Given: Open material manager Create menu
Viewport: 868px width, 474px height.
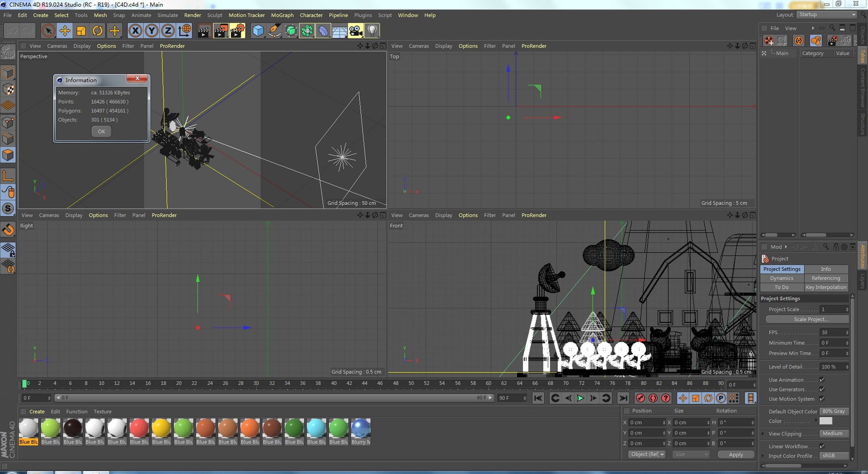Looking at the screenshot, I should (x=37, y=412).
